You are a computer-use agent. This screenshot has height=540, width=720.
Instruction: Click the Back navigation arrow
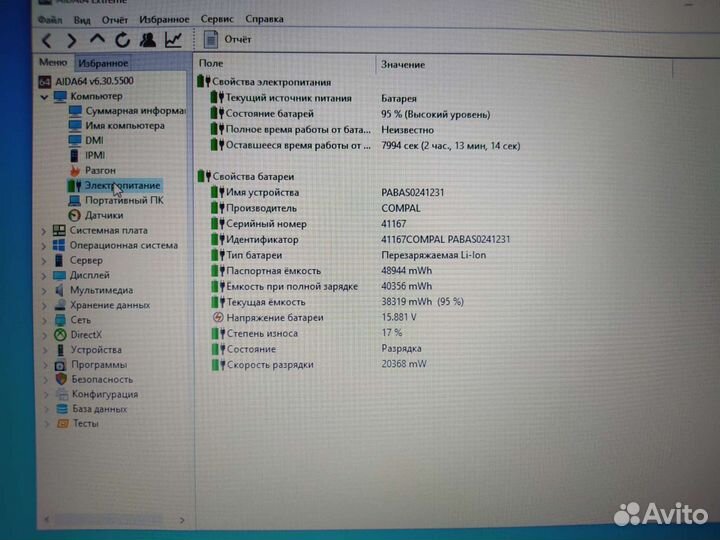point(47,40)
